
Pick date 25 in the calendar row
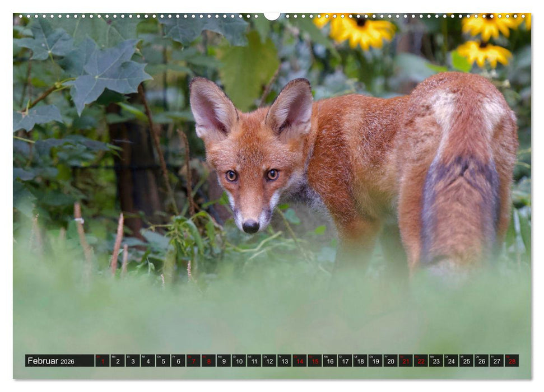point(466,361)
